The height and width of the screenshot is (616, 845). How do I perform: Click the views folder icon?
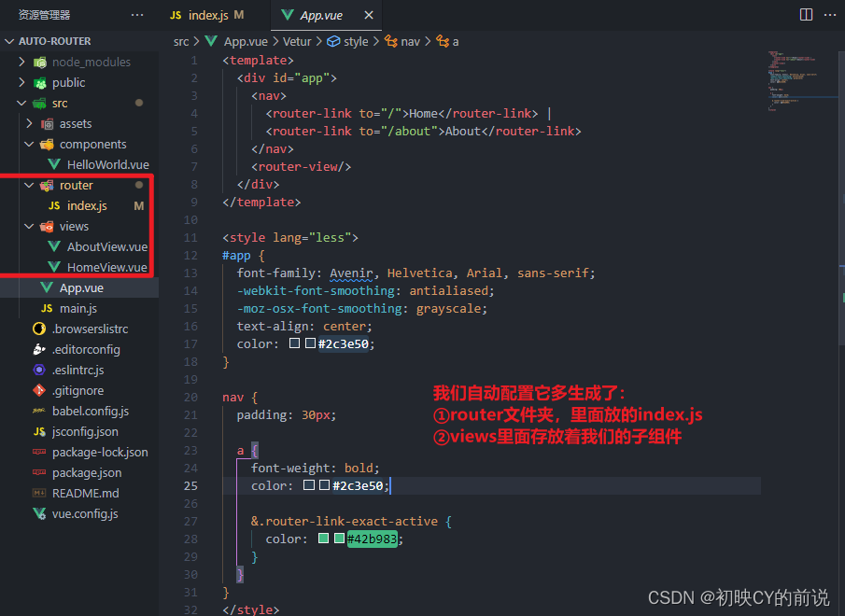(x=48, y=227)
